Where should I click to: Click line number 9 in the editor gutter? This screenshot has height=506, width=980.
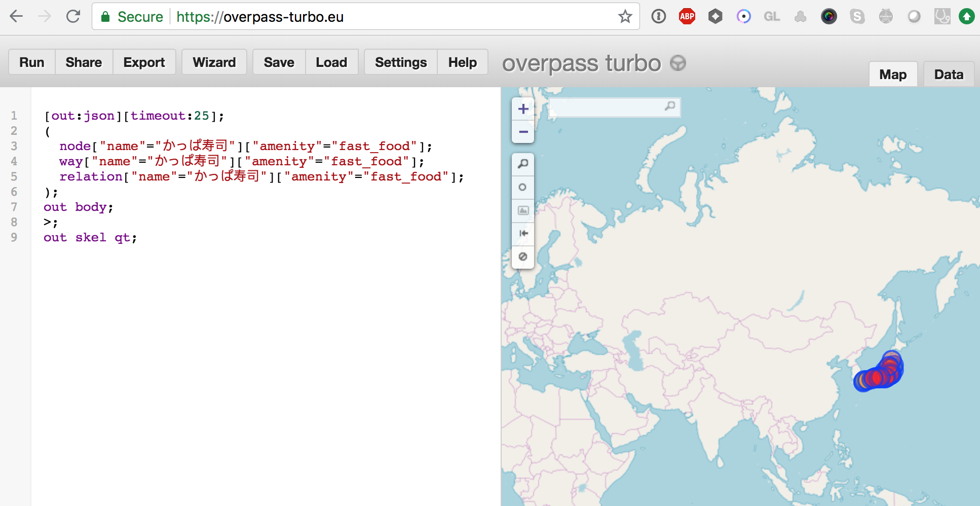pyautogui.click(x=14, y=237)
